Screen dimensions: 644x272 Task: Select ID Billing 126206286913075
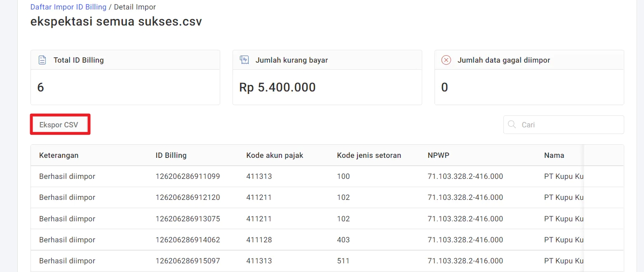click(x=188, y=219)
